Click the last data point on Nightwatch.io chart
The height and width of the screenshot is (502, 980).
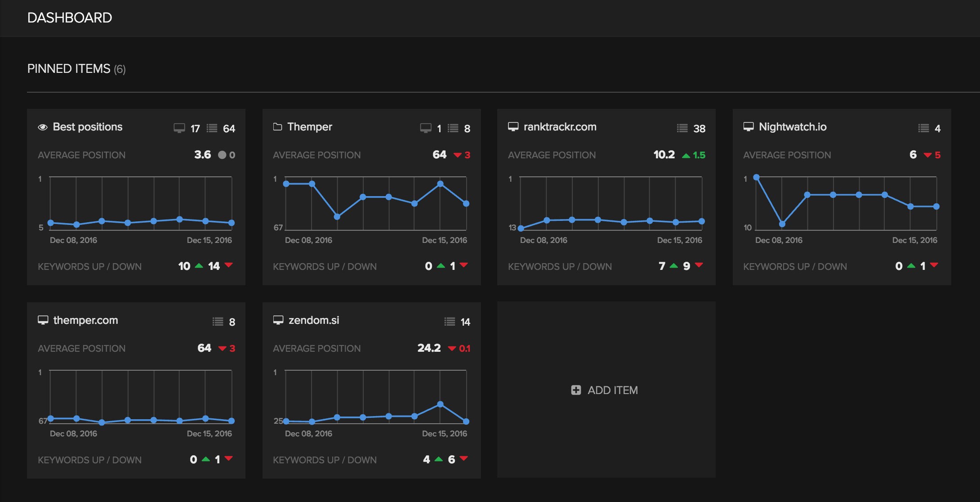936,206
